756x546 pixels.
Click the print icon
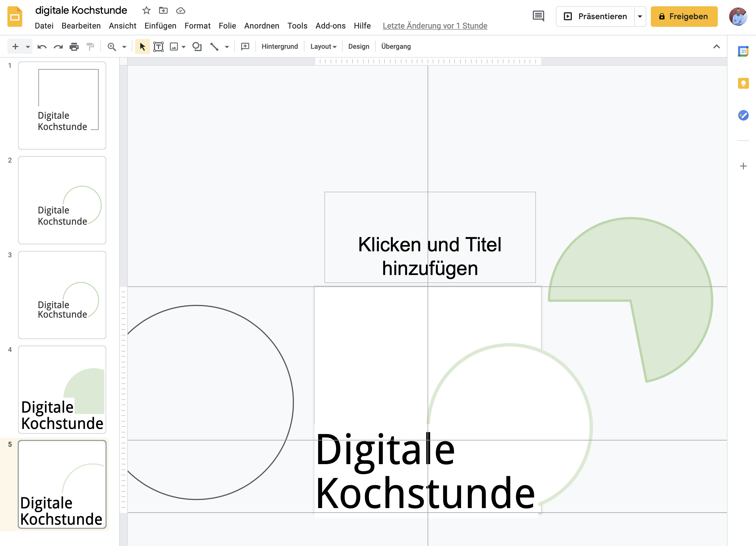coord(74,47)
